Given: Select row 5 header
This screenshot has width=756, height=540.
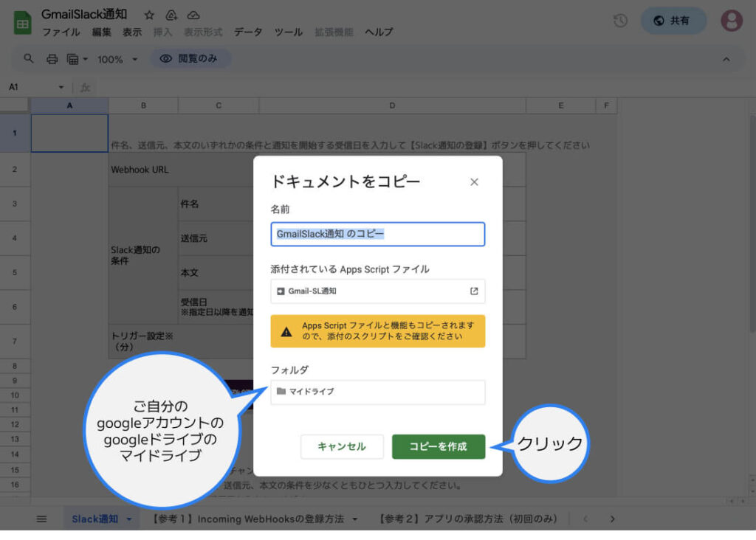Looking at the screenshot, I should tap(15, 273).
